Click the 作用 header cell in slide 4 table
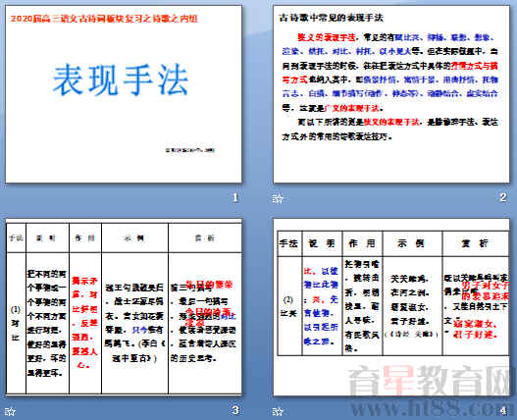The height and width of the screenshot is (420, 517). point(362,243)
